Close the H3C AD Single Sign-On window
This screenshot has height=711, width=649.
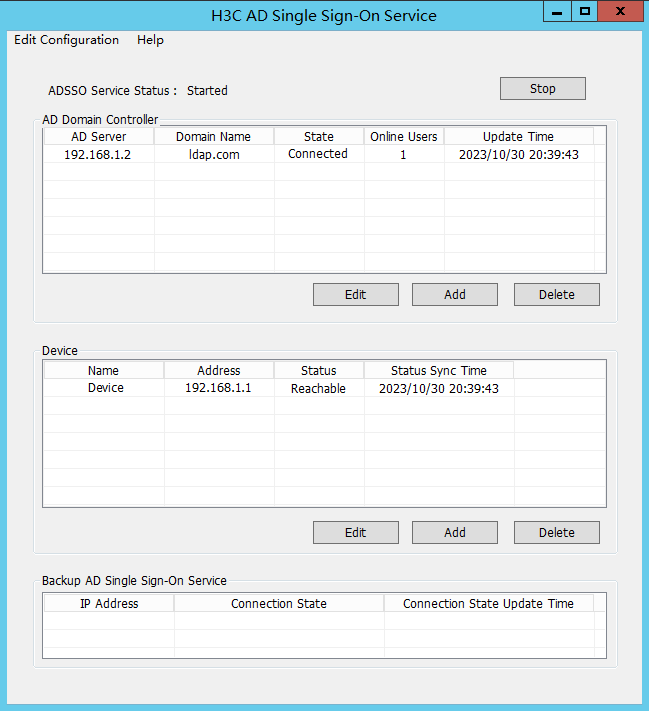[620, 12]
